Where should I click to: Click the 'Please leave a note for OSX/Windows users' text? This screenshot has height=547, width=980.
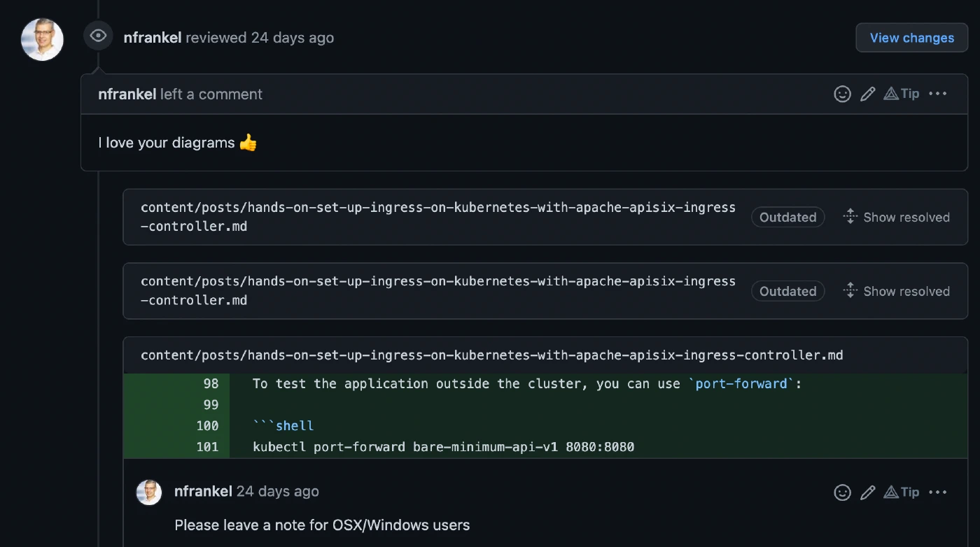[x=322, y=525]
